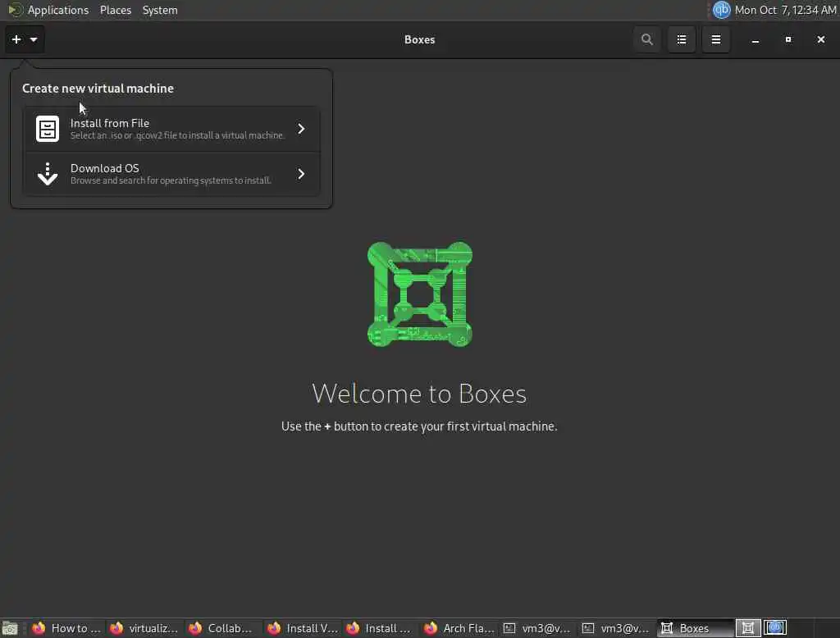Switch to the 'Install V...' Firefox window

tap(303, 628)
